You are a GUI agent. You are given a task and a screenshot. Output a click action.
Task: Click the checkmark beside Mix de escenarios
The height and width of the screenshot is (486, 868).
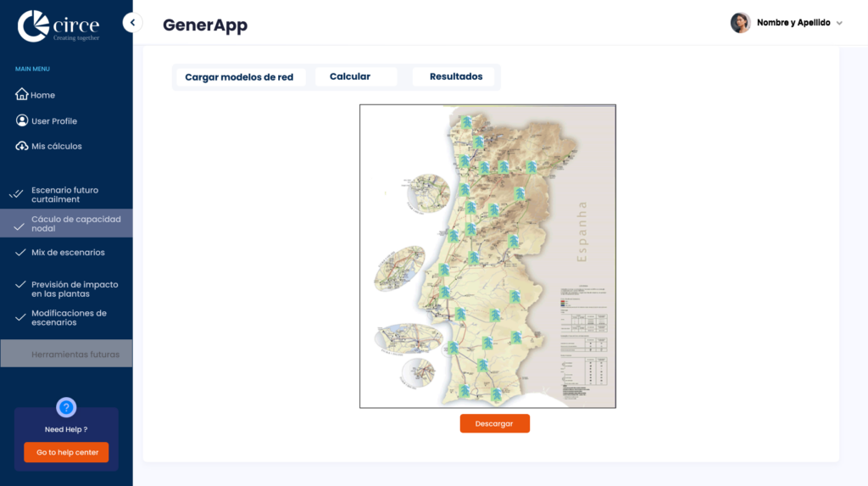pyautogui.click(x=21, y=253)
